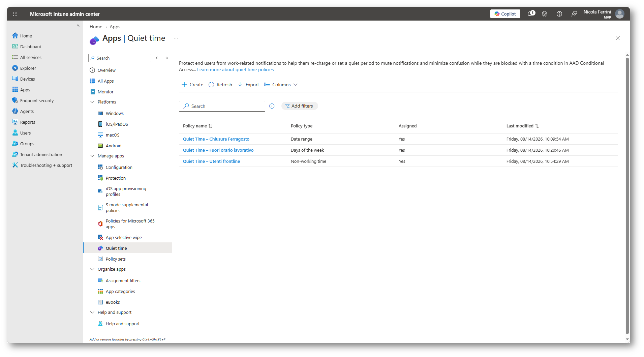Collapse the Help and support section chevron

(92, 312)
